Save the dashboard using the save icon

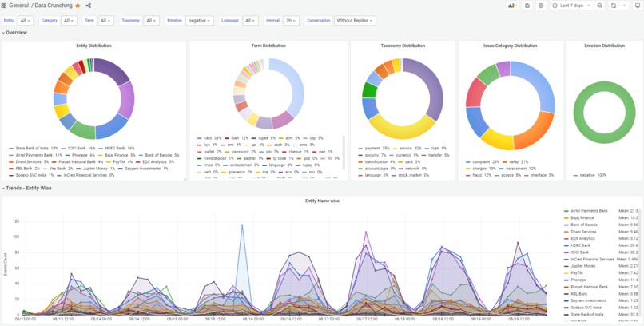[527, 6]
